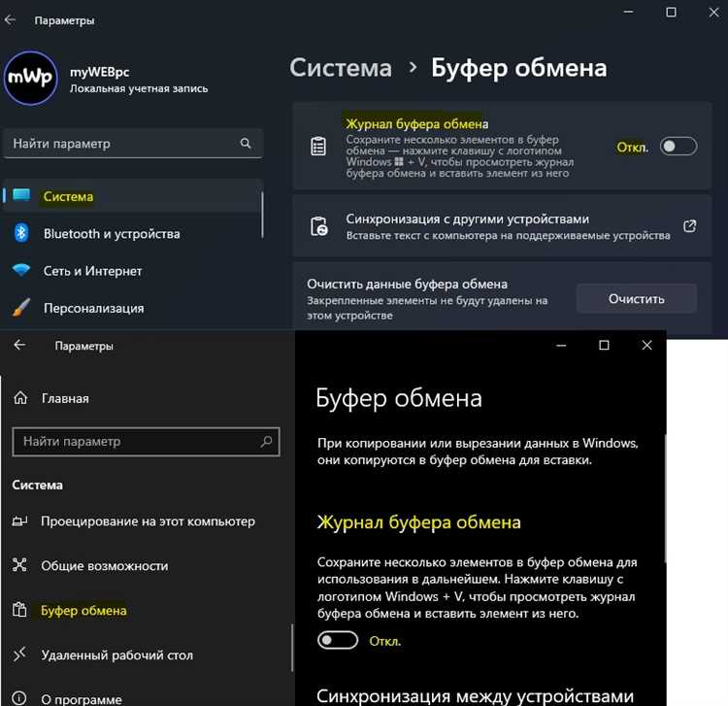Click the top sidebar scrollbar
728x706 pixels.
coord(262,215)
